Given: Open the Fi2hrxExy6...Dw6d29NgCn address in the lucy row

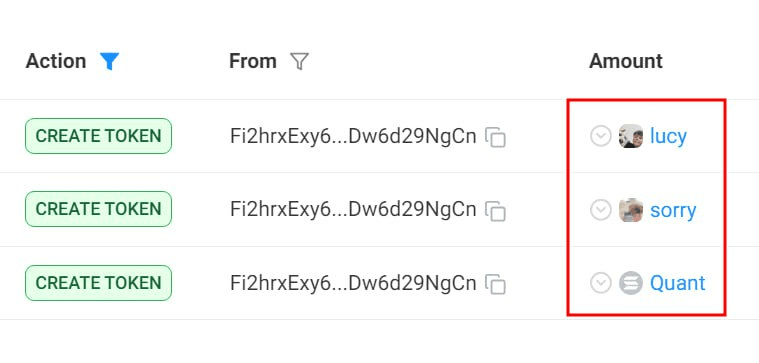Looking at the screenshot, I should [x=353, y=136].
